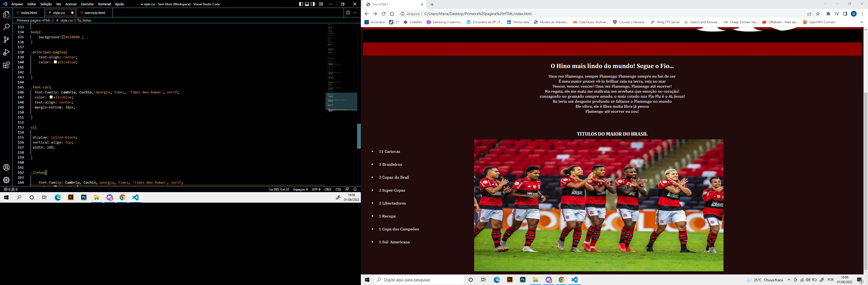
Task: Go back in the Chrome browser
Action: coord(367,14)
